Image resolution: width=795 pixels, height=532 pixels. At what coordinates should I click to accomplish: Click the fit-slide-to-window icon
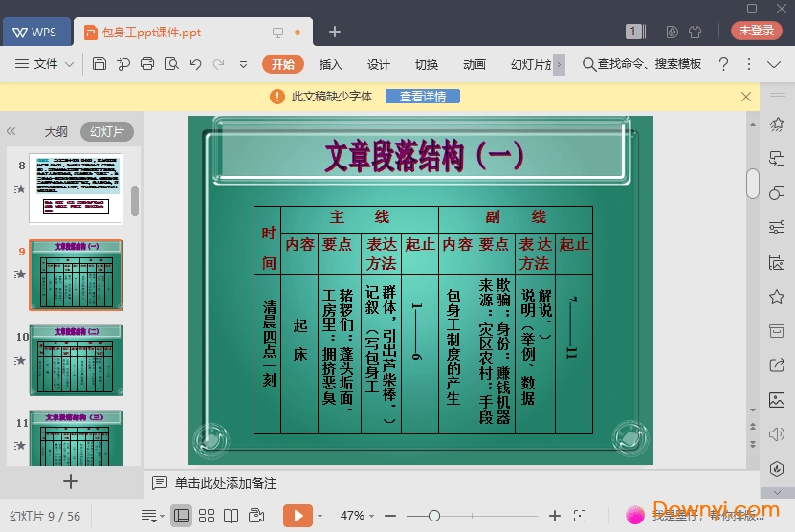[580, 516]
